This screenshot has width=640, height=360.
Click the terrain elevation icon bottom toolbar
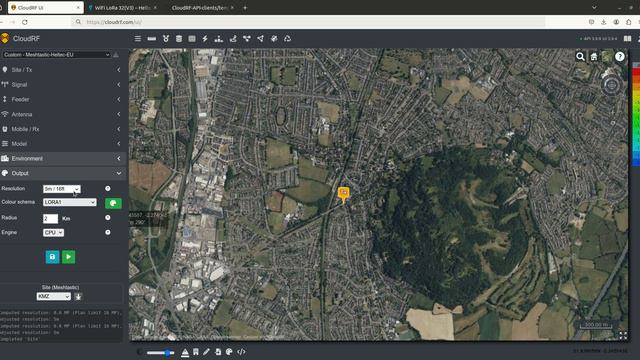coord(185,352)
